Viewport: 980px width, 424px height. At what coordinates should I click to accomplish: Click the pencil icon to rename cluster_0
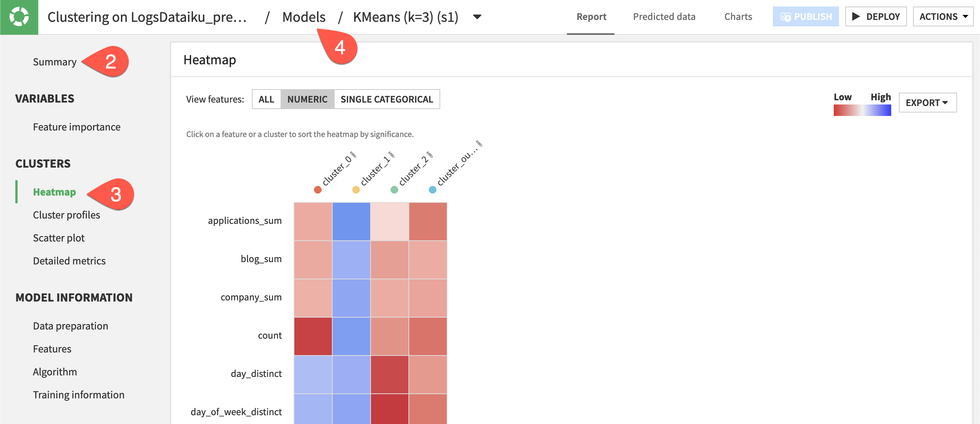coord(354,155)
